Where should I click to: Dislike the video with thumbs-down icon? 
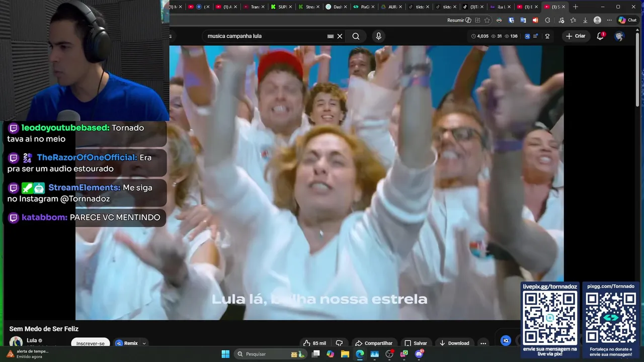pyautogui.click(x=339, y=343)
